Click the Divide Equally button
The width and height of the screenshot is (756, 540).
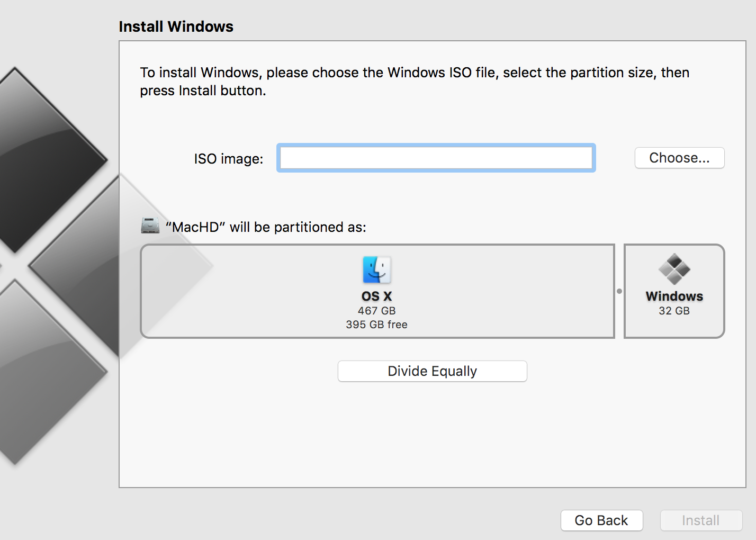(432, 371)
